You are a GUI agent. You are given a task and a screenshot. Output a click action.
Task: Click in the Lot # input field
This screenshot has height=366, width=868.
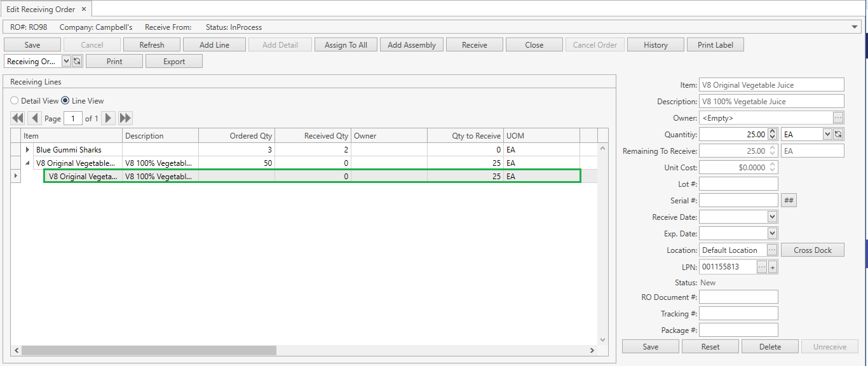pos(738,184)
